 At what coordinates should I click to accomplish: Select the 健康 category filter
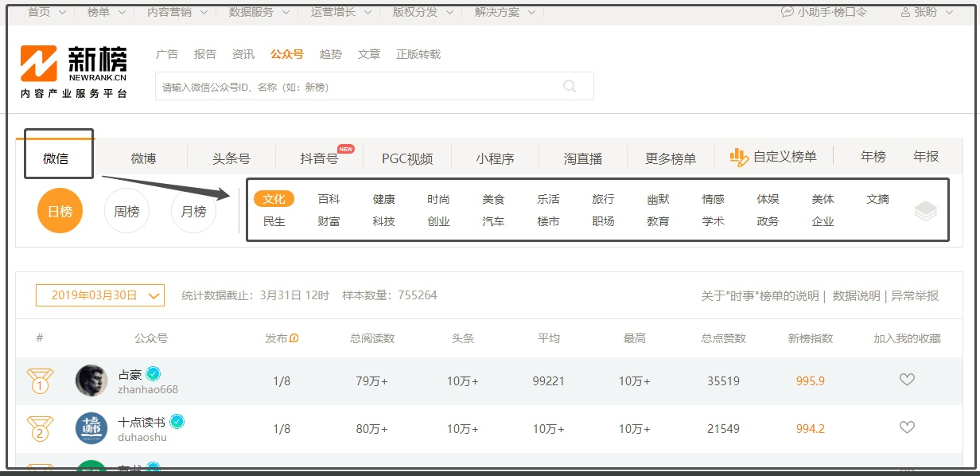[x=383, y=199]
